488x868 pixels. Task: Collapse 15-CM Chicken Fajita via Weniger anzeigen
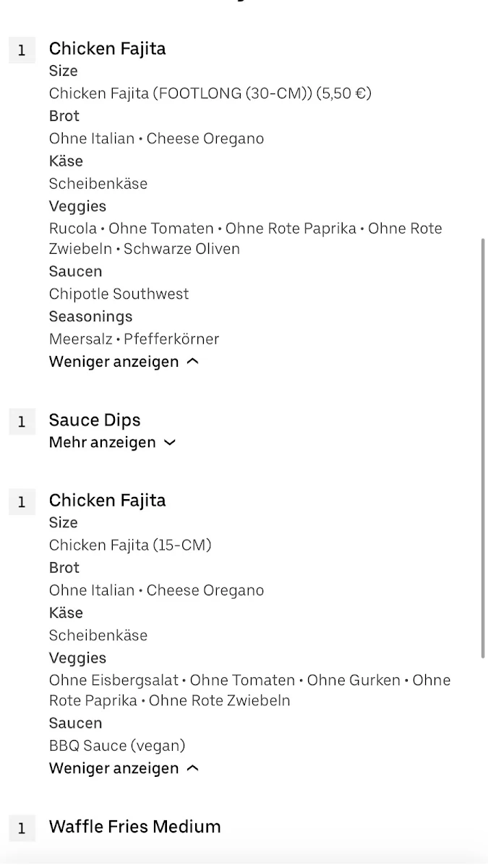tap(123, 768)
